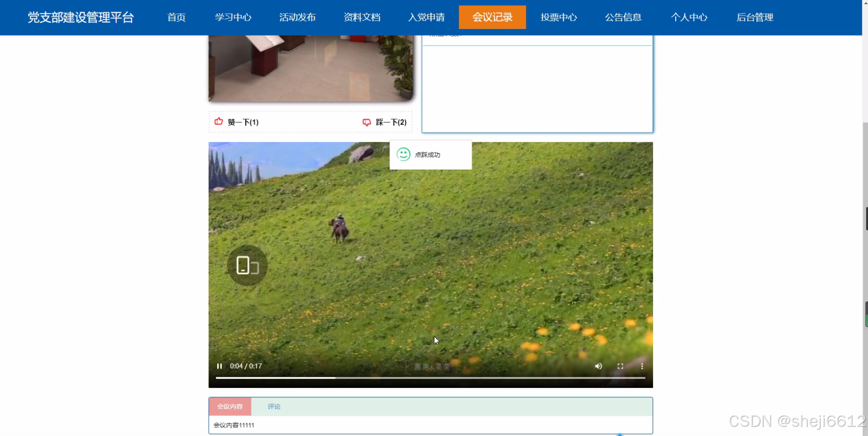Click the thumbs-up like icon

(219, 121)
